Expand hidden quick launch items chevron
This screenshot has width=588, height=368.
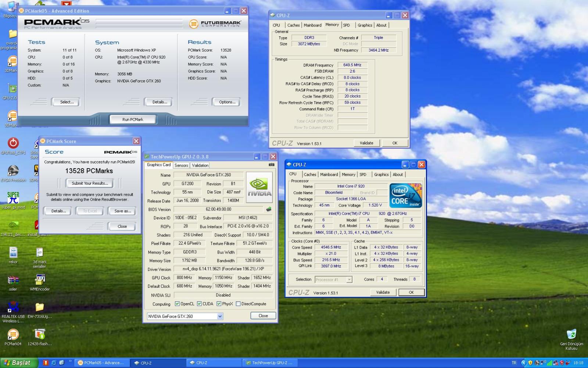point(70,362)
